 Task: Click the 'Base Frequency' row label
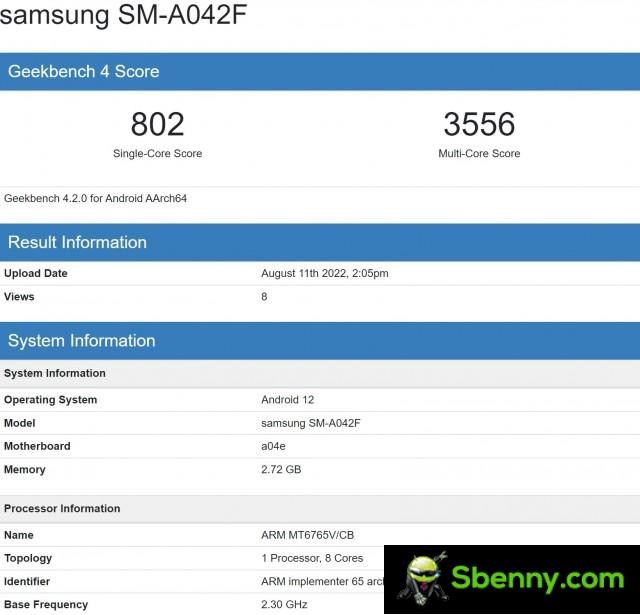(46, 604)
